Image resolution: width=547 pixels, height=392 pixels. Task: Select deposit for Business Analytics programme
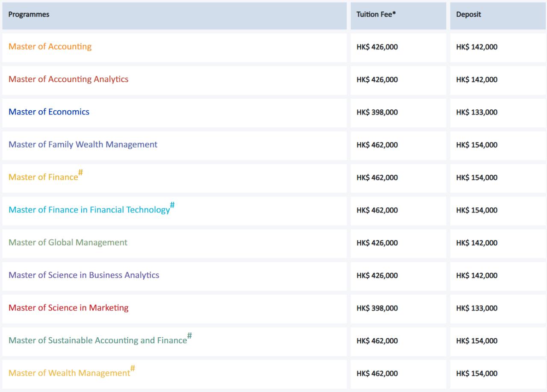point(476,275)
